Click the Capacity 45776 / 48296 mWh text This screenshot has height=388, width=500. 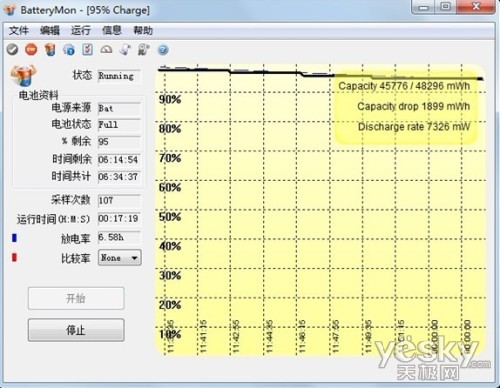tap(404, 86)
